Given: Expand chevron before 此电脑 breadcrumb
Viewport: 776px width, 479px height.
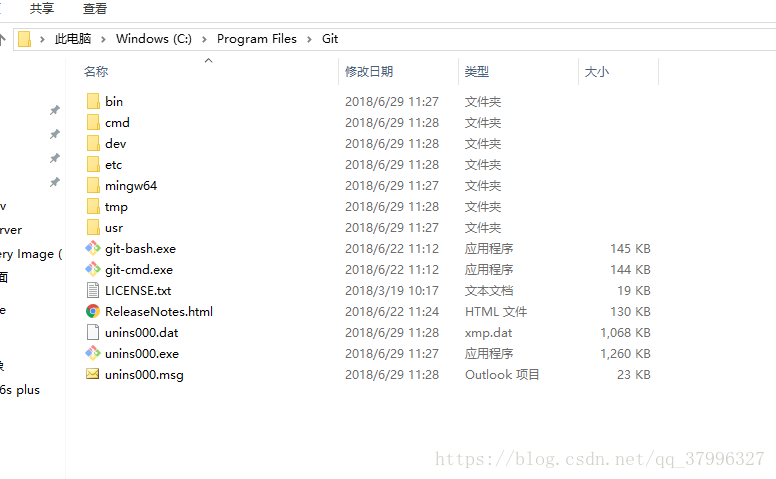Looking at the screenshot, I should click(x=43, y=39).
